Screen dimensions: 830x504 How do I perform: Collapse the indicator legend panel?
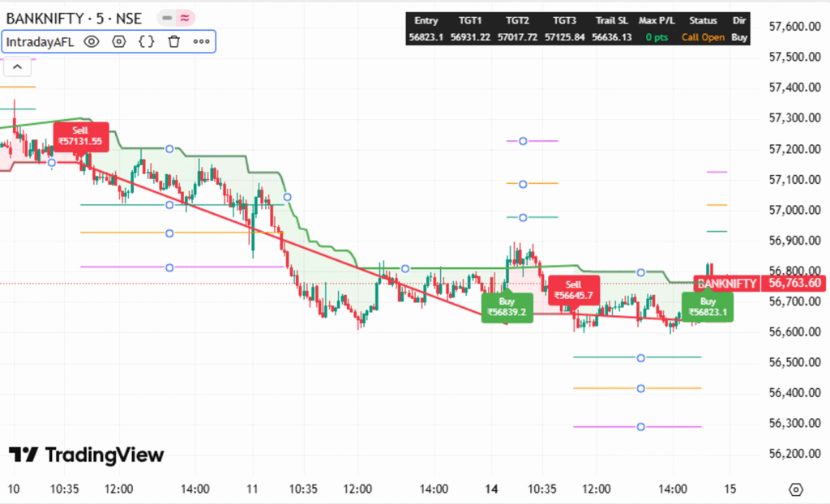pyautogui.click(x=17, y=66)
